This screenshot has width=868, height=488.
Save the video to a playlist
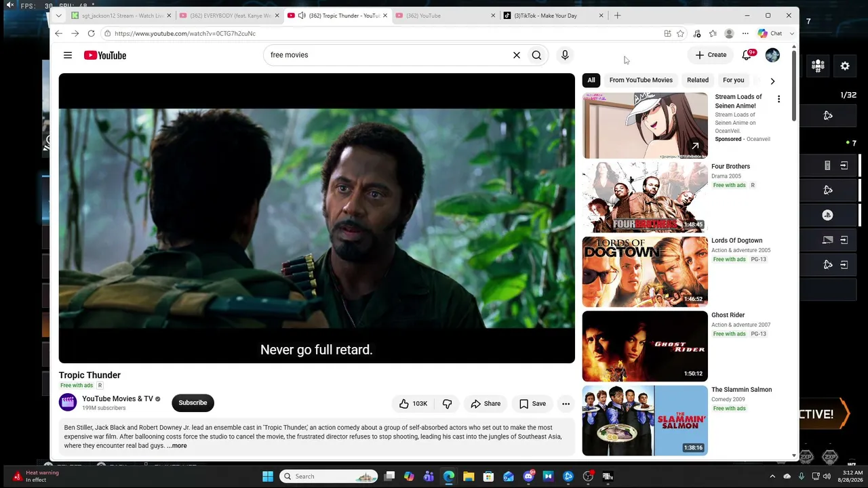point(532,404)
